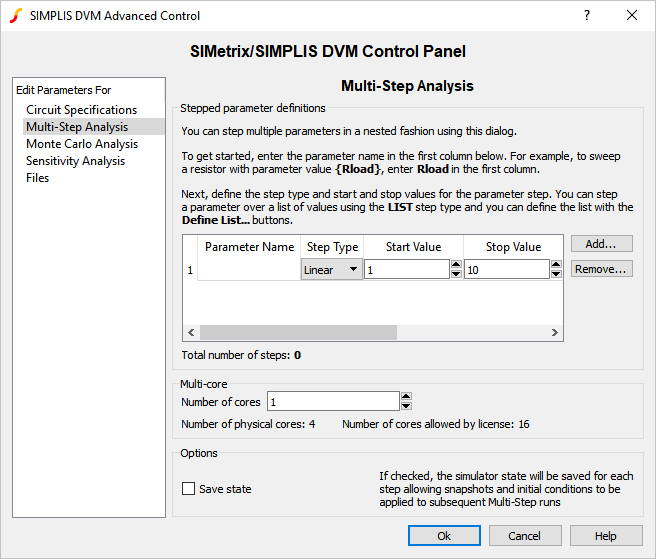Open Monte Carlo Analysis page
The image size is (656, 559).
pos(82,144)
